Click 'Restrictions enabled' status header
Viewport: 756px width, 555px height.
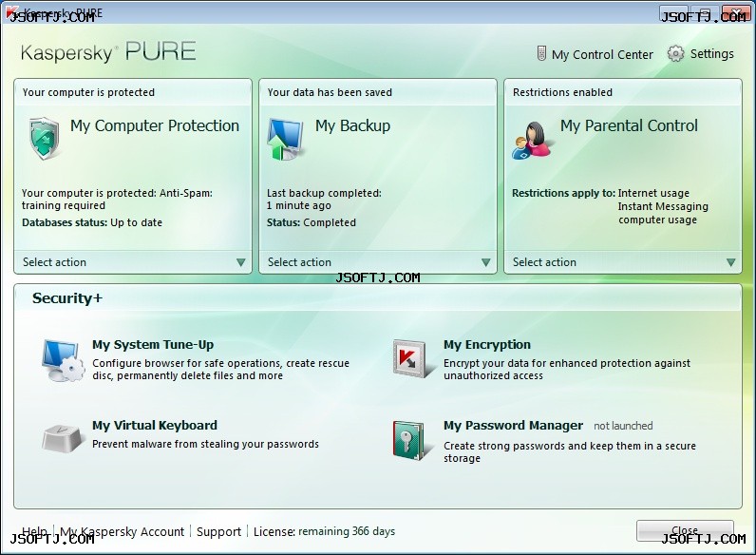click(x=562, y=92)
